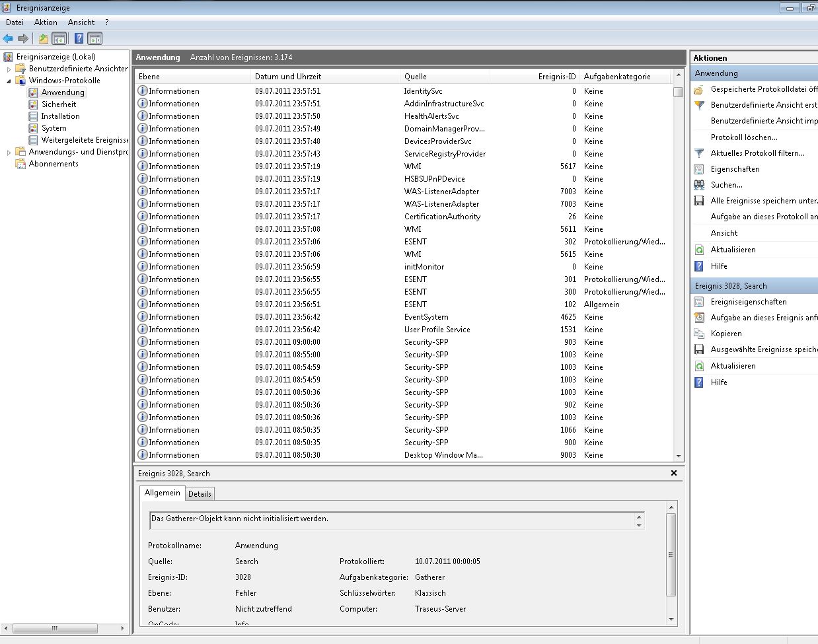Select the Sicherheit log in tree
This screenshot has height=644, width=818.
(x=58, y=104)
